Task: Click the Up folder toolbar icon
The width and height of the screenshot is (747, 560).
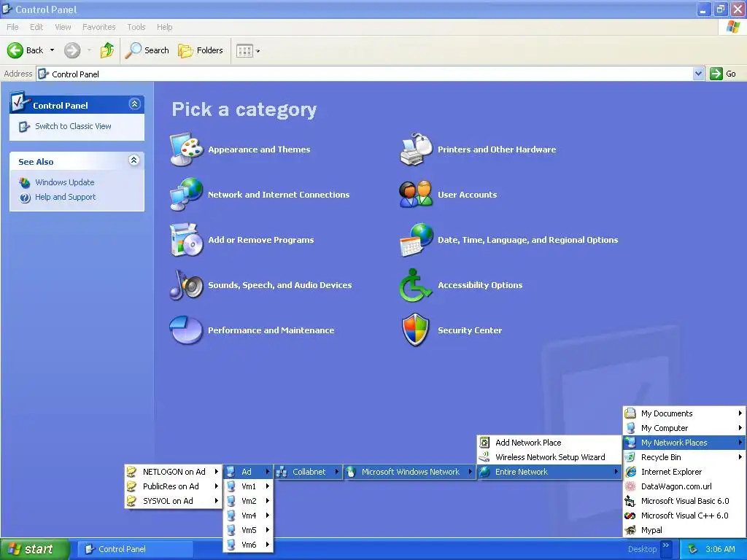Action: [107, 50]
